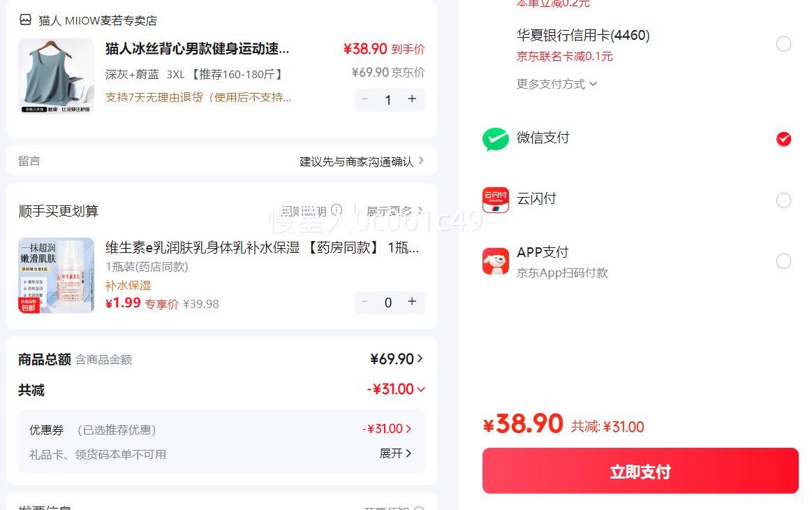Click the UnionPay 云闪付 logo icon
812x510 pixels.
[495, 200]
